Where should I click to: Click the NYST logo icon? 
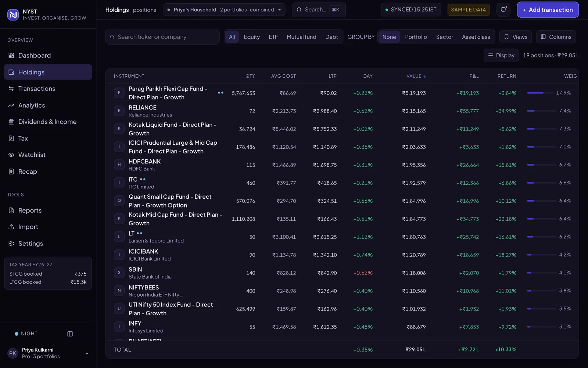13,15
